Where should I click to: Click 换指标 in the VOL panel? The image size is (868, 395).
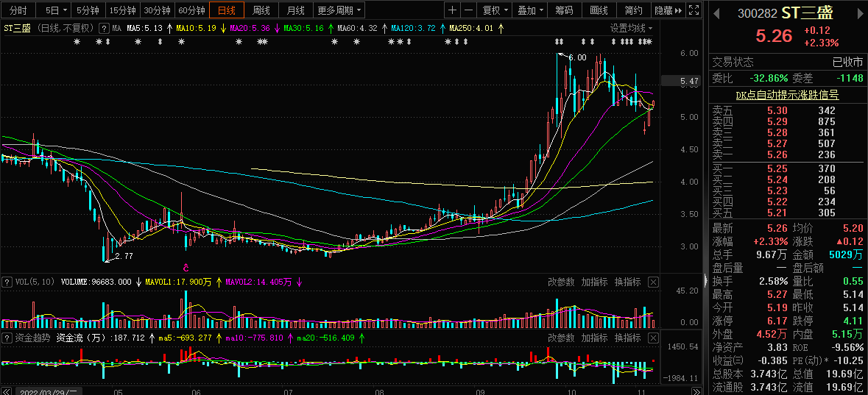point(627,282)
